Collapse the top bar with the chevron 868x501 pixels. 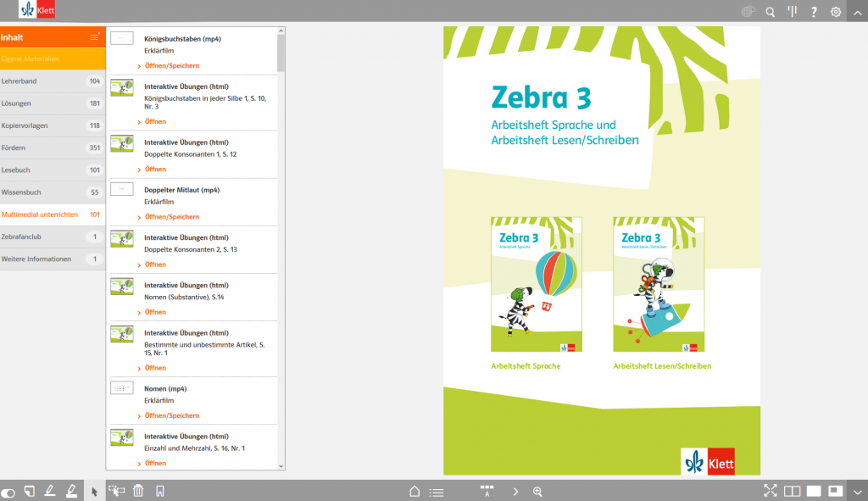pos(856,12)
